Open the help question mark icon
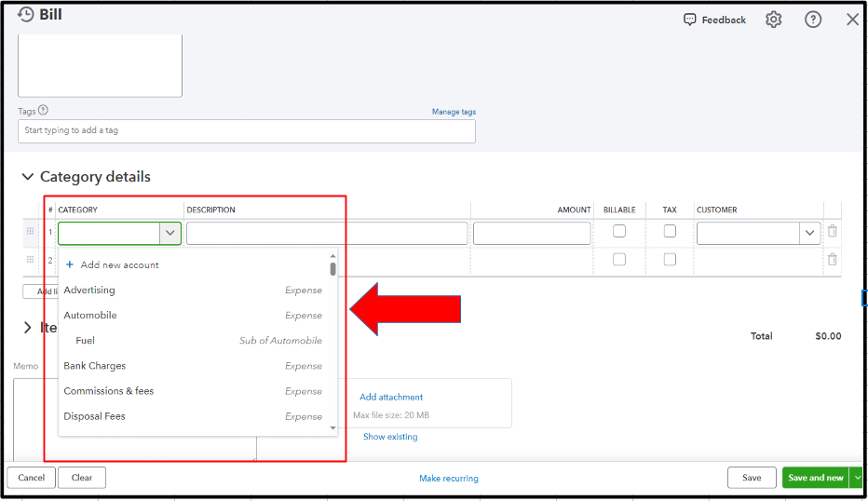 pyautogui.click(x=813, y=20)
